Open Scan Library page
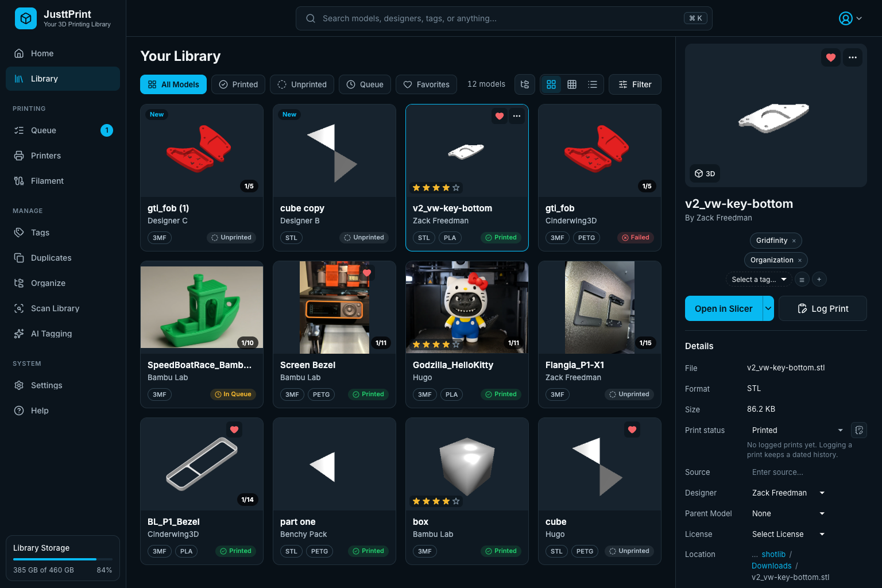Viewport: 882px width, 588px height. pos(63,308)
